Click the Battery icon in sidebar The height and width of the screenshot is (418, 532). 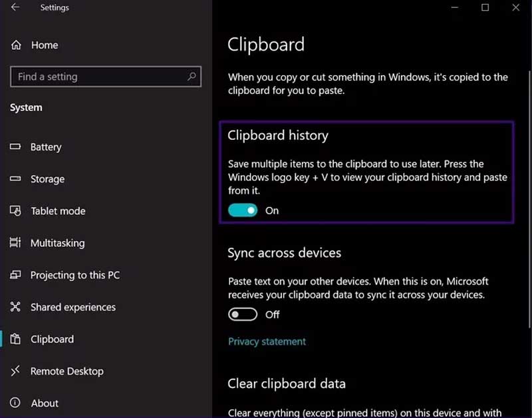15,146
